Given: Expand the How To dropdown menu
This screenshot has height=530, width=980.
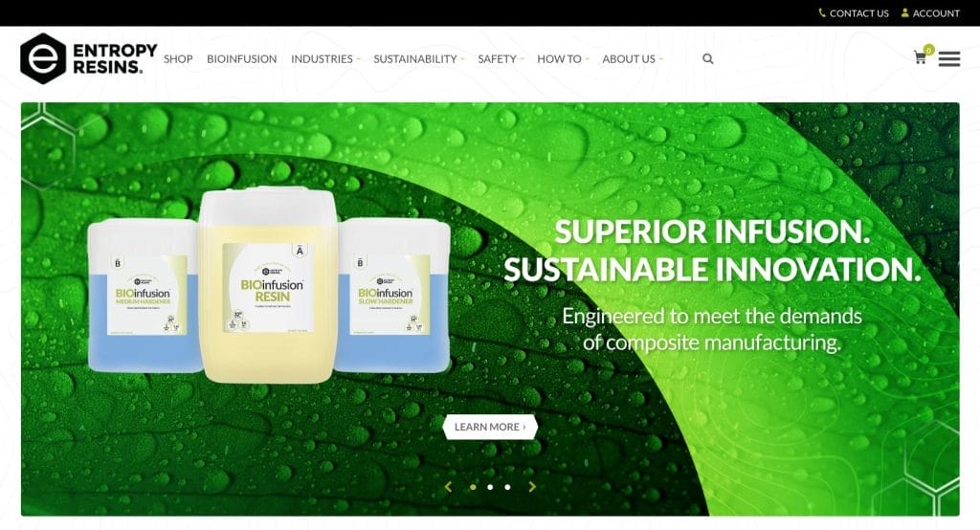Looking at the screenshot, I should coord(563,58).
